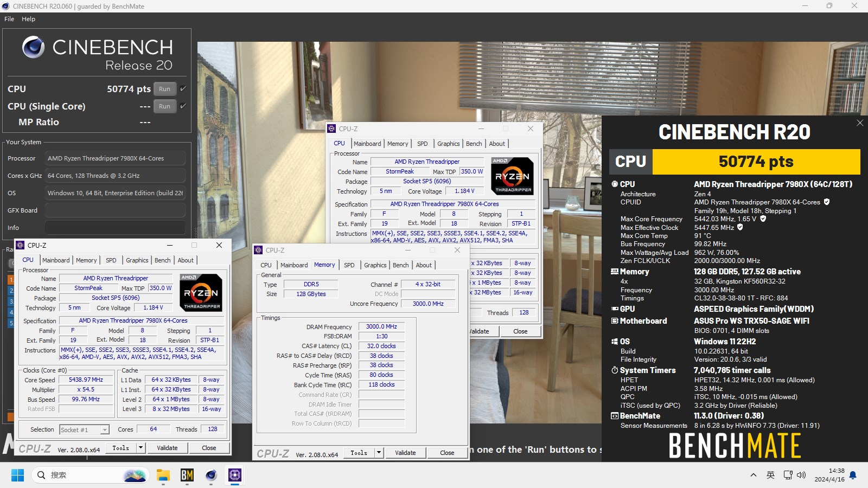The width and height of the screenshot is (868, 488).
Task: Open the notification center bell icon
Action: pyautogui.click(x=853, y=475)
